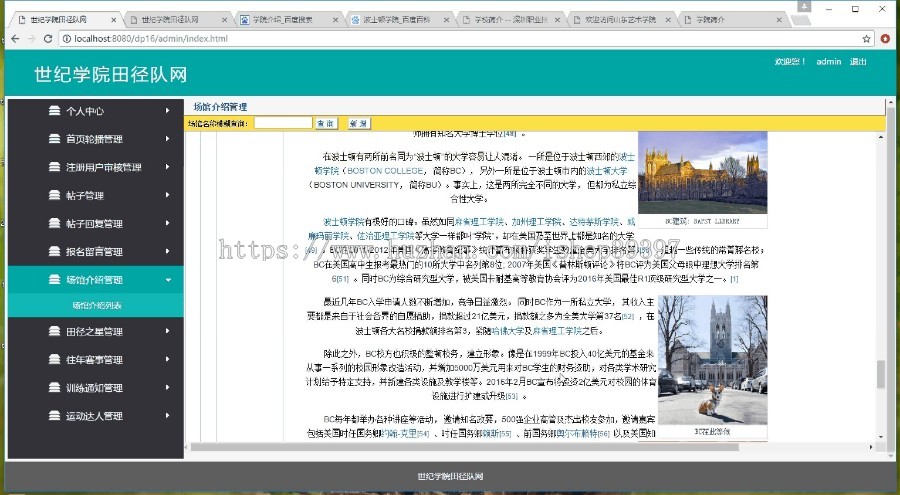Click the stack icon beside 帖子管理
This screenshot has width=900, height=495.
point(55,195)
